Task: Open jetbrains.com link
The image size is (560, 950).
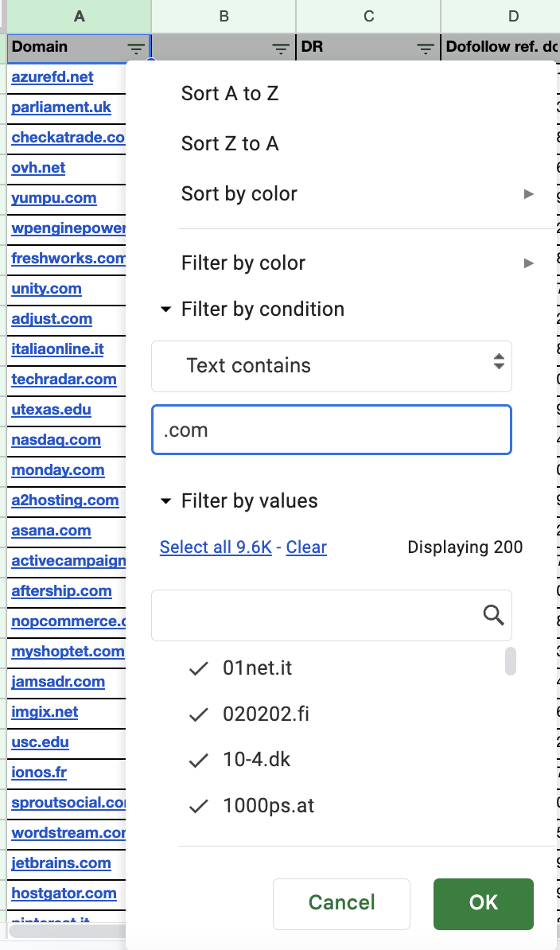Action: click(x=61, y=862)
